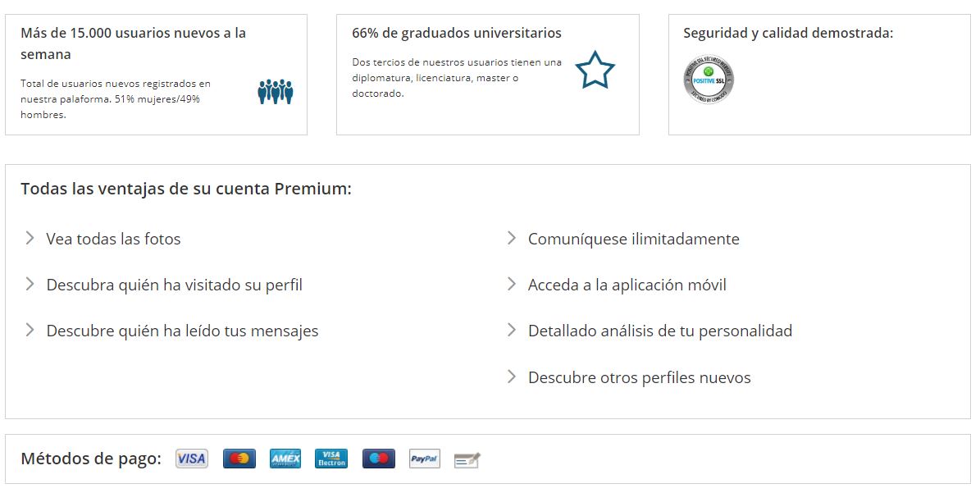980x493 pixels.
Task: Click the Visa Electron card icon
Action: [x=331, y=459]
